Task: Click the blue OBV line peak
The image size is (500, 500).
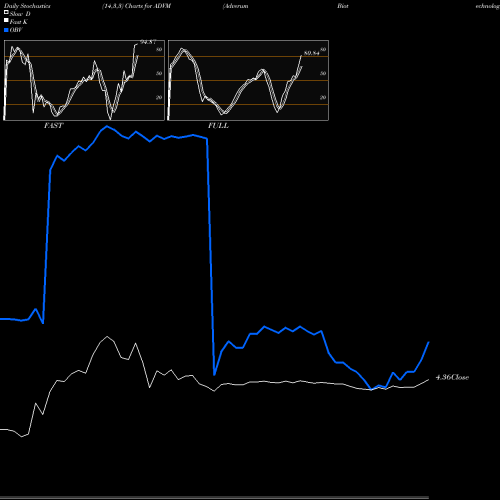Action: [x=107, y=126]
